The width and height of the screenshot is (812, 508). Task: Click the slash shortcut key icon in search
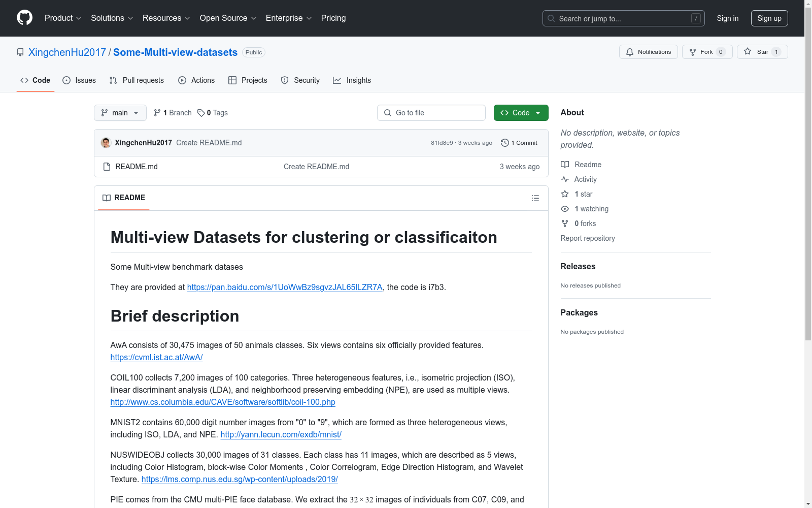point(696,18)
